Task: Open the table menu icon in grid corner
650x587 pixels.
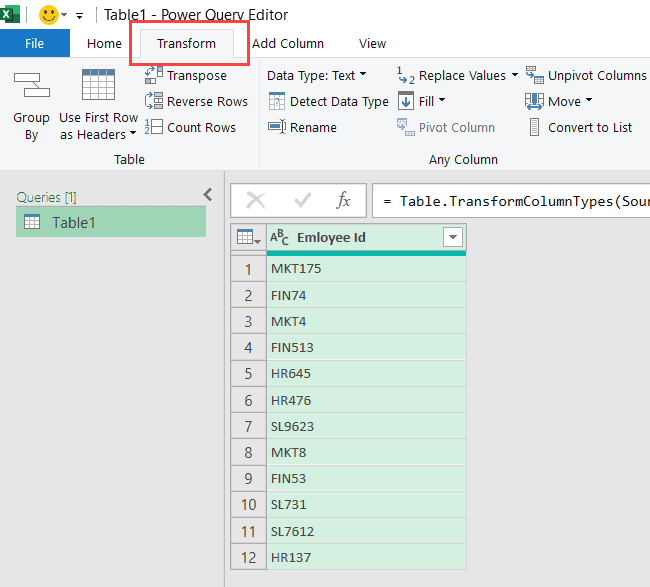Action: tap(248, 238)
